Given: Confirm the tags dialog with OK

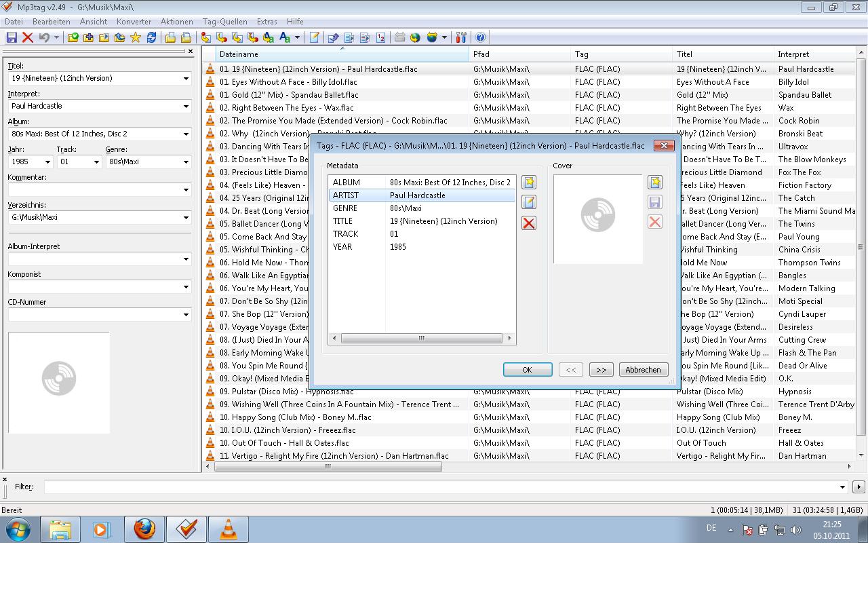Looking at the screenshot, I should 527,370.
